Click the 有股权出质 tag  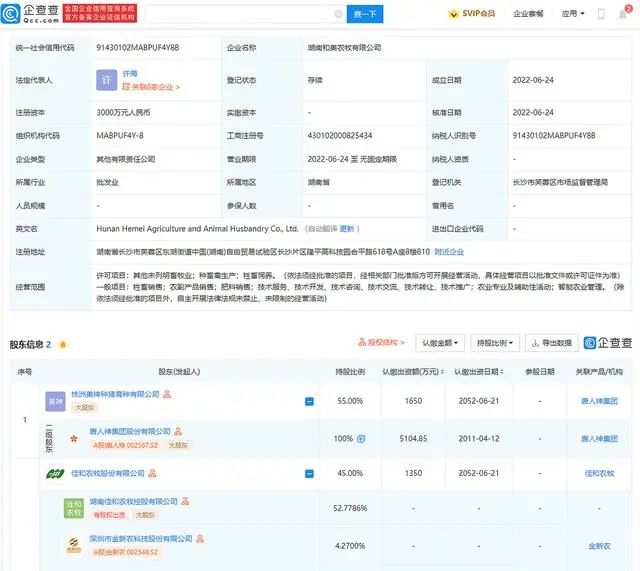[109, 515]
